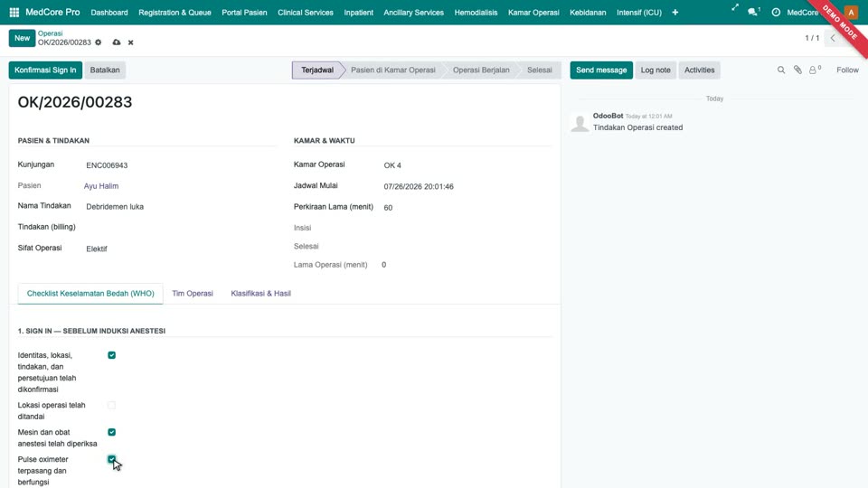Toggle checkbox Identitas, lokasi, tindakan confirmed

(112, 355)
